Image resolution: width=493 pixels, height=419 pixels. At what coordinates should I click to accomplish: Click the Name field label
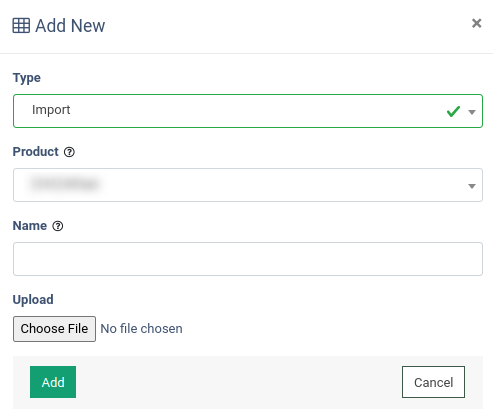pos(30,226)
